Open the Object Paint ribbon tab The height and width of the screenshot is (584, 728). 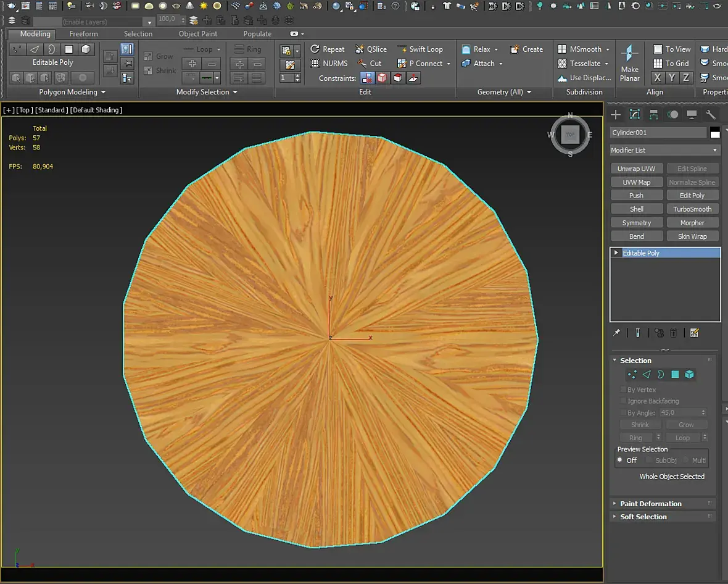coord(198,34)
